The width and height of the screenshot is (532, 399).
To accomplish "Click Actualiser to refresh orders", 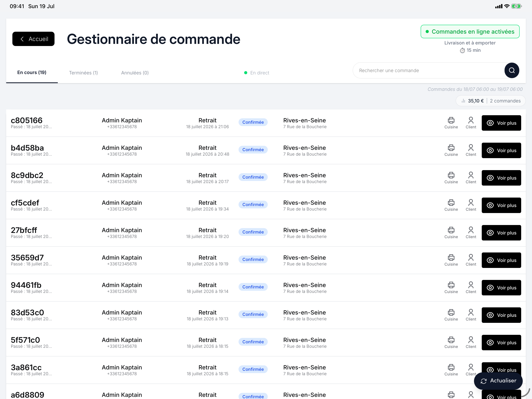I will tap(498, 381).
